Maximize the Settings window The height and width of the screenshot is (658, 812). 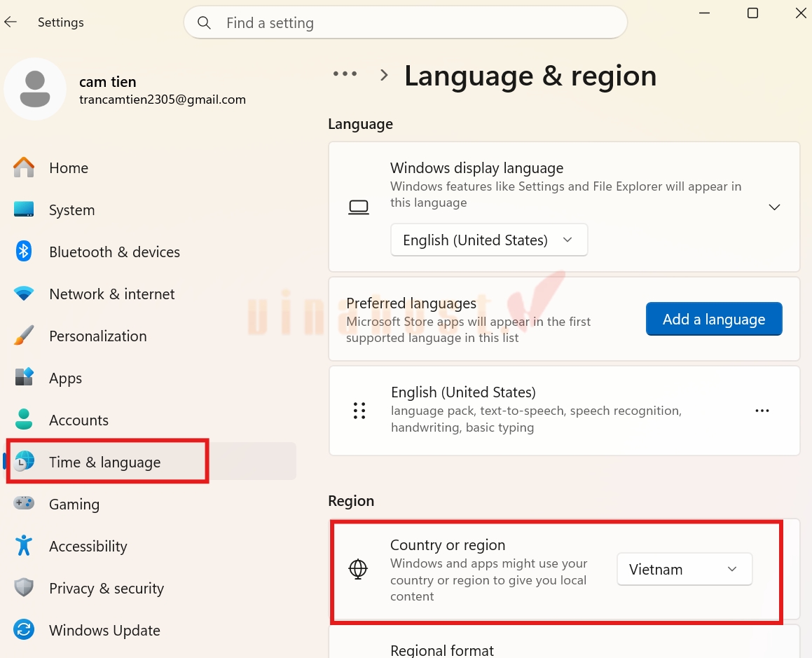click(752, 13)
